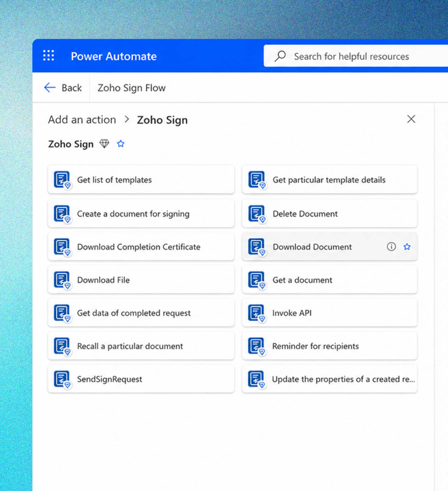This screenshot has height=491, width=448.
Task: Click the icon for Reminder for recipients
Action: tap(257, 346)
